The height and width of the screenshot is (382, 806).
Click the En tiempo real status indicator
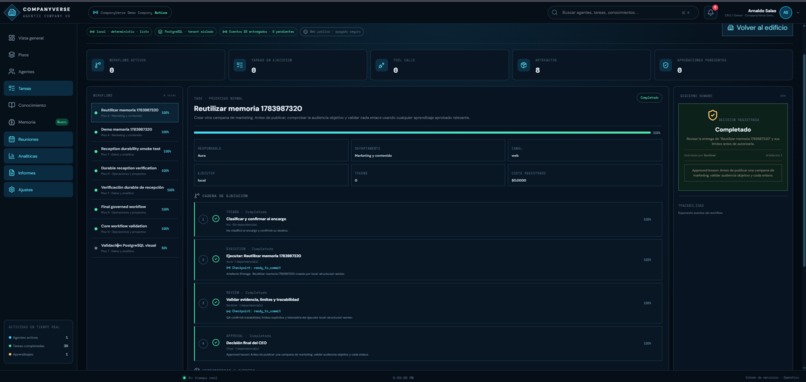(x=200, y=378)
